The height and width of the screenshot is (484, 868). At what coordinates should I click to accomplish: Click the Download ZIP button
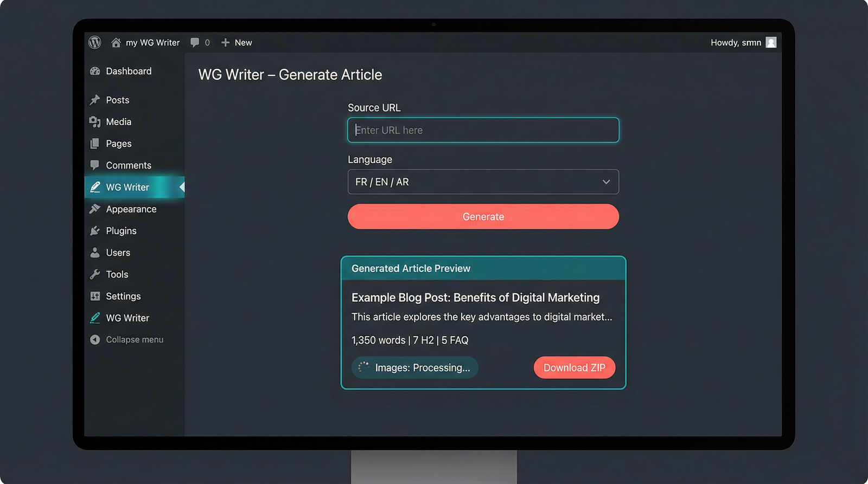[575, 367]
